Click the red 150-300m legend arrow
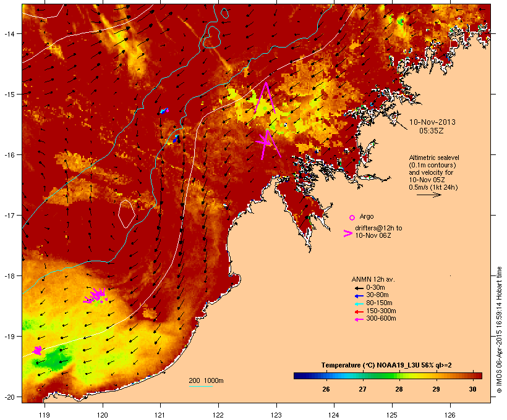The width and height of the screenshot is (507, 420). tap(359, 312)
